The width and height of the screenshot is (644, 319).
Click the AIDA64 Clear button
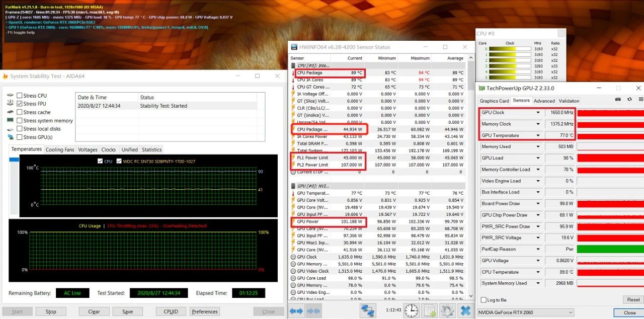(x=94, y=311)
